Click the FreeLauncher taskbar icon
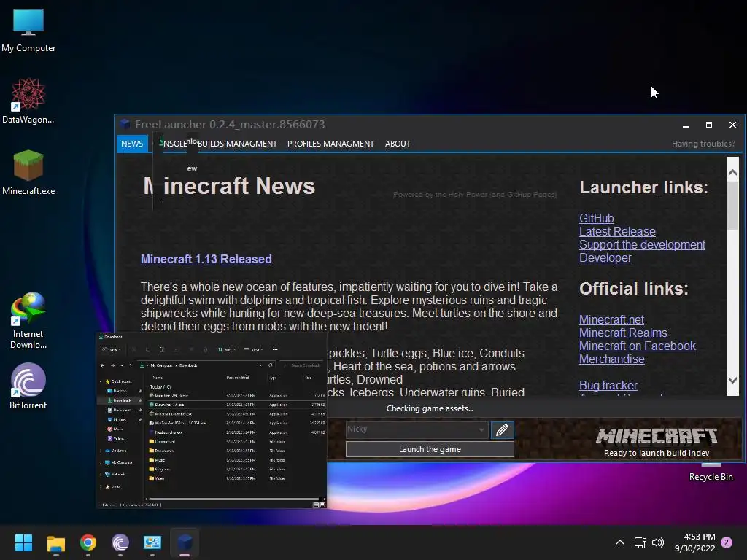The image size is (747, 560). pyautogui.click(x=185, y=542)
